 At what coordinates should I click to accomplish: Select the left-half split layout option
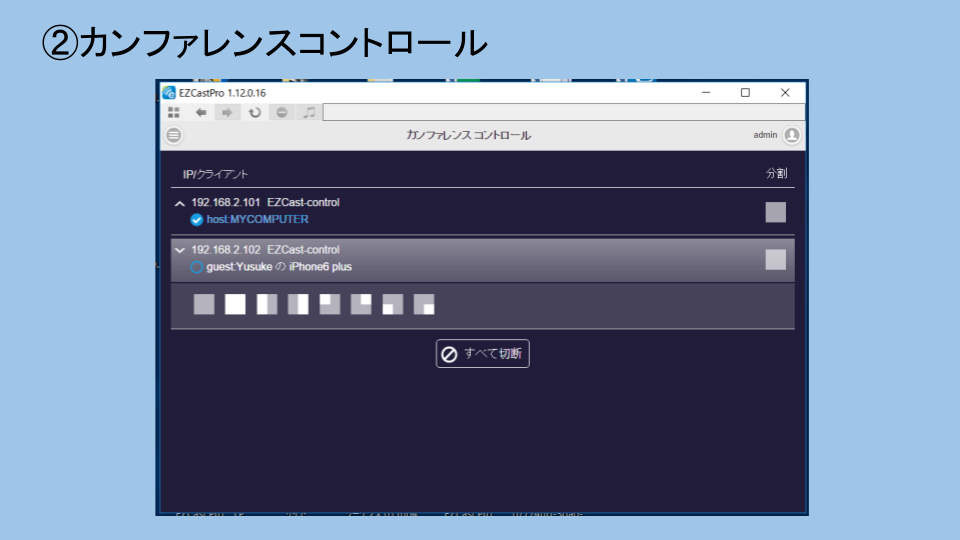(x=267, y=305)
